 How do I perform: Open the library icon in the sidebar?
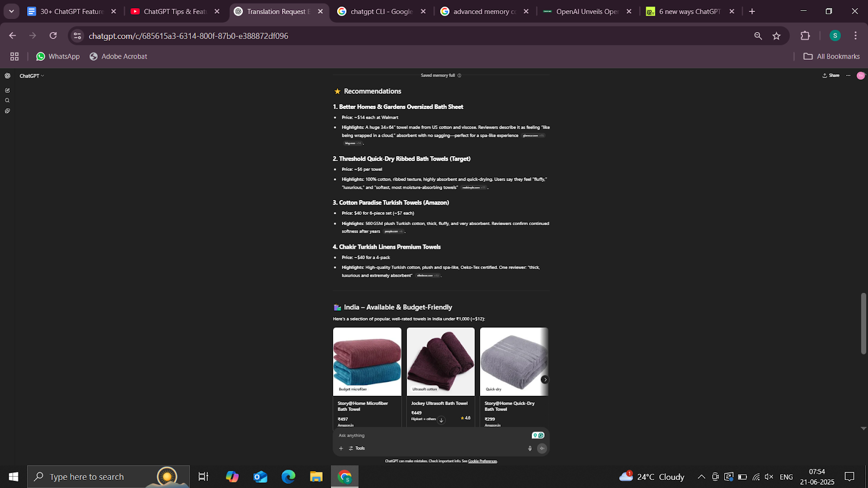[7, 111]
